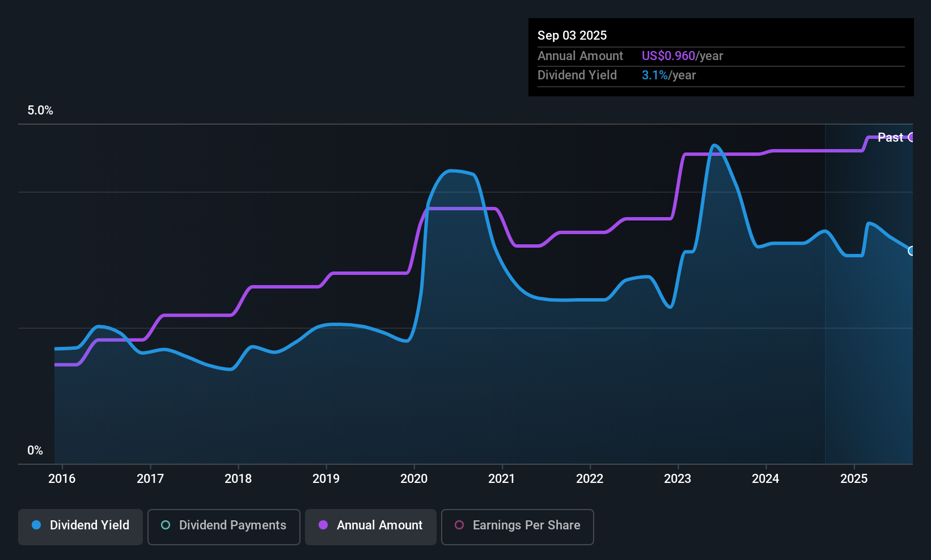Screen dimensions: 931x560
Task: Select the 2019 tick on the timeline
Action: click(x=326, y=479)
